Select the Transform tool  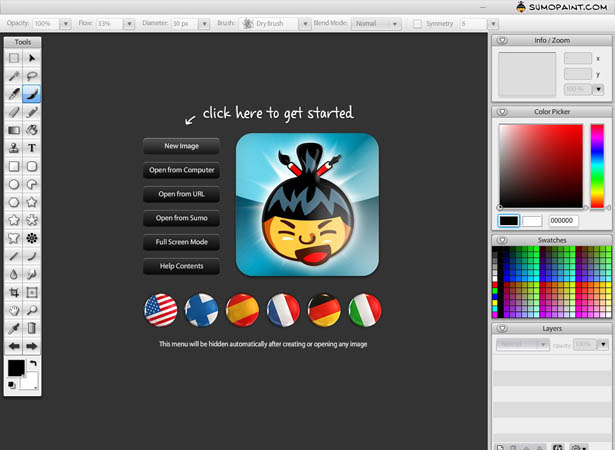[32, 292]
